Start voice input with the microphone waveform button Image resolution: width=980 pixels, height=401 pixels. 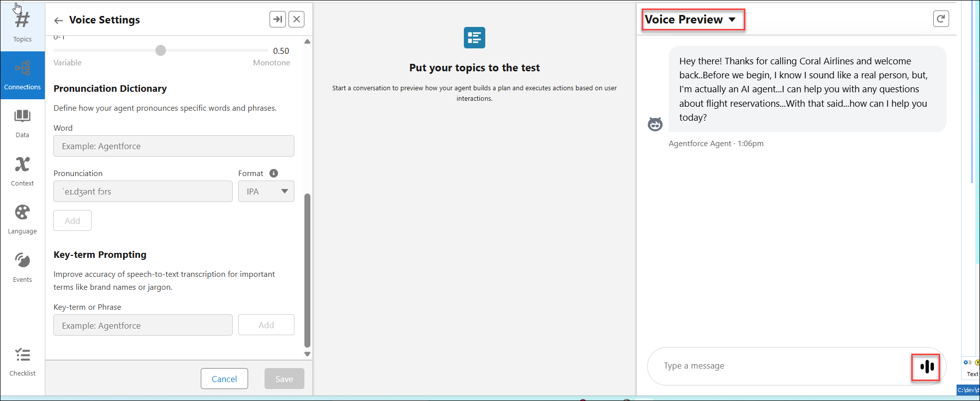tap(926, 367)
